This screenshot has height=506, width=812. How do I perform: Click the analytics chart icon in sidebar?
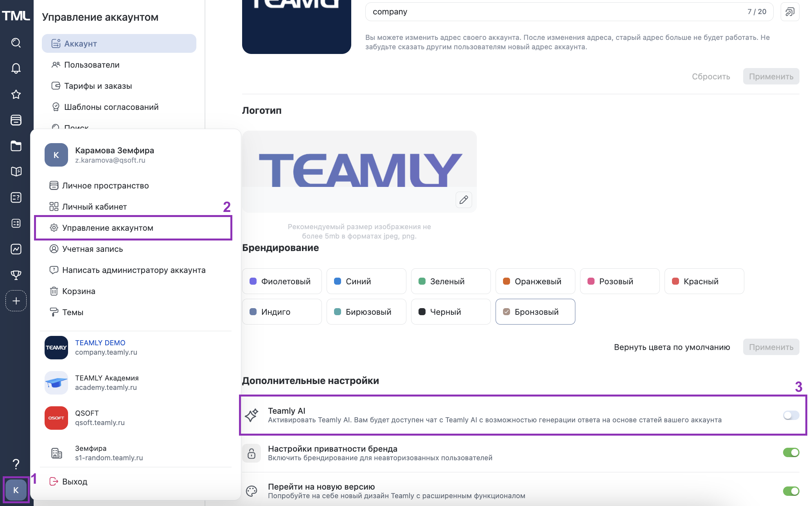[x=16, y=249]
